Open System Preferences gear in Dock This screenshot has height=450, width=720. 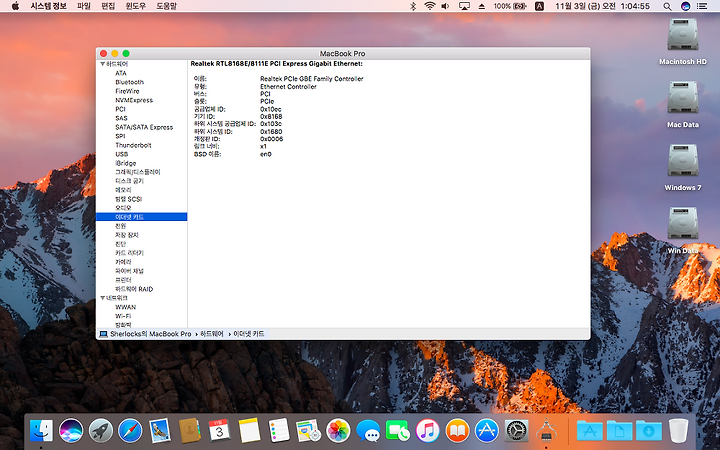coord(517,431)
